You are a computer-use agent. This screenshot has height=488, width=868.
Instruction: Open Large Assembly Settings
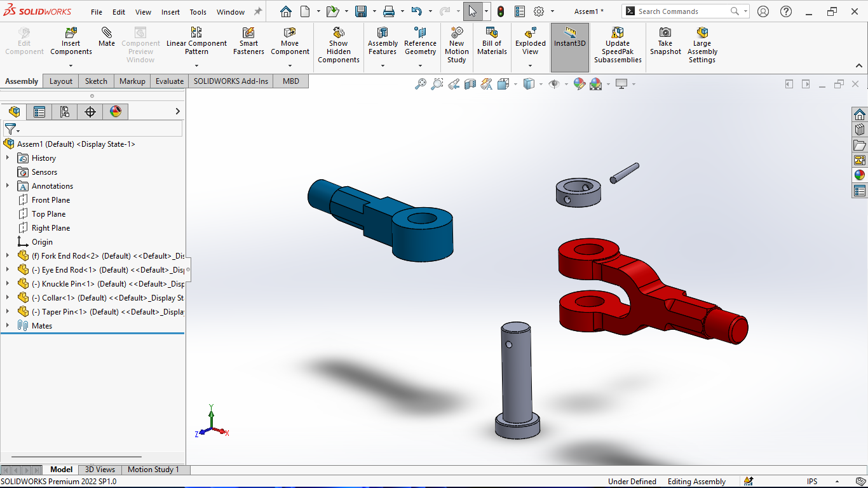pyautogui.click(x=702, y=45)
